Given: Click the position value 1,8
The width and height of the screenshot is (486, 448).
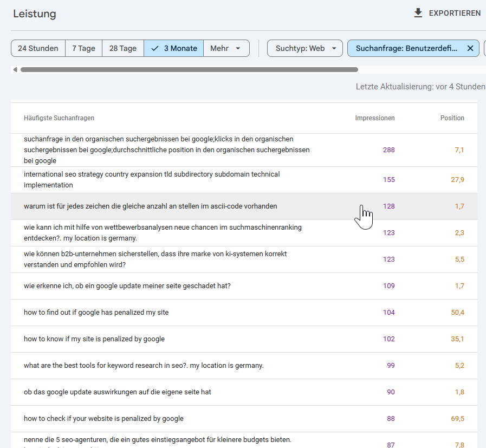Looking at the screenshot, I should coord(459,392).
